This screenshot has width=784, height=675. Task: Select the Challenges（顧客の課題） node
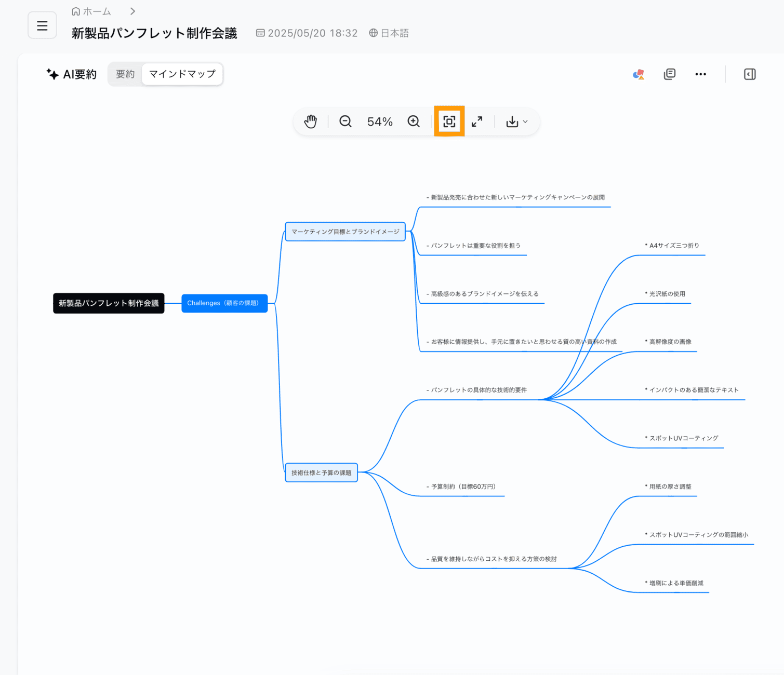224,303
